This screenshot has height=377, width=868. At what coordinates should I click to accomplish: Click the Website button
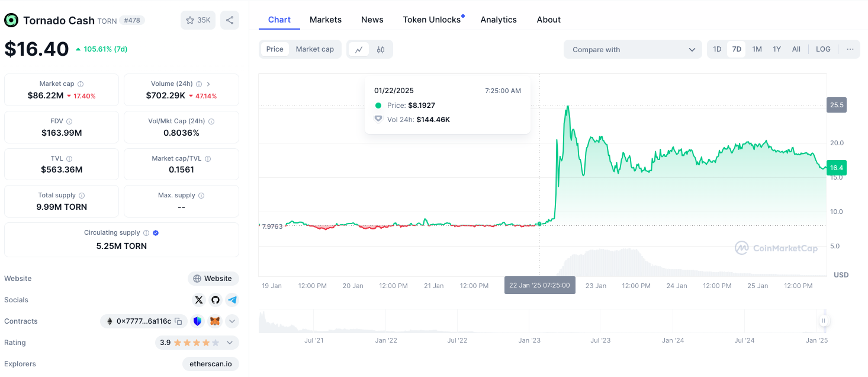click(x=213, y=279)
